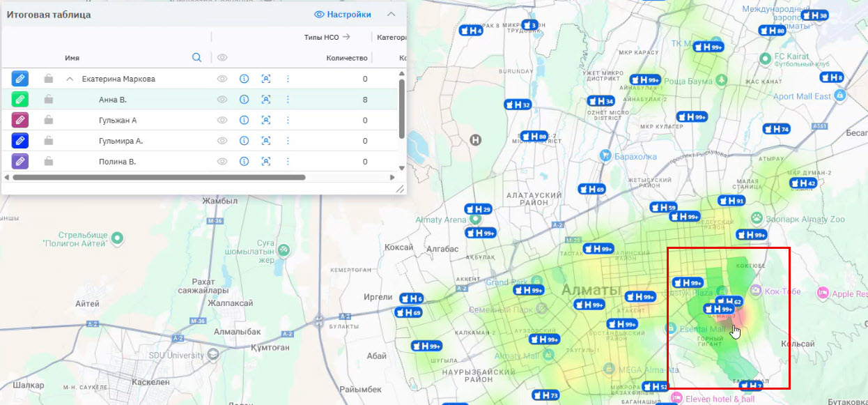The image size is (868, 405).
Task: Click the green edit pencil for Анна В.
Action: tap(20, 100)
